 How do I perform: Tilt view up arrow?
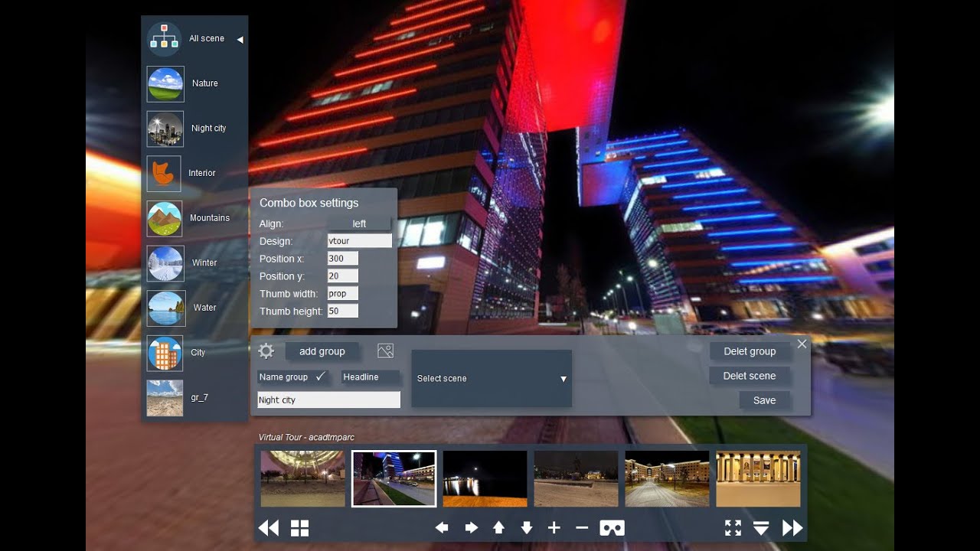[498, 528]
